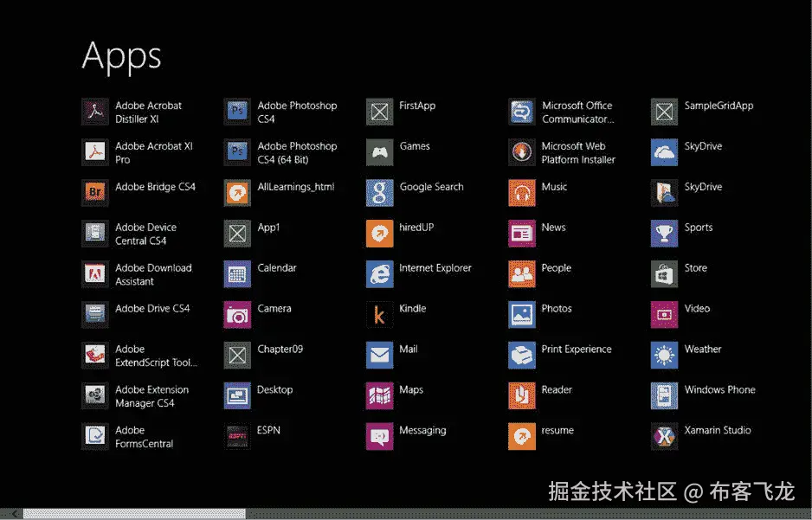Open the Adobe Bridge CS4 Br icon
Image resolution: width=812 pixels, height=520 pixels.
tap(95, 193)
